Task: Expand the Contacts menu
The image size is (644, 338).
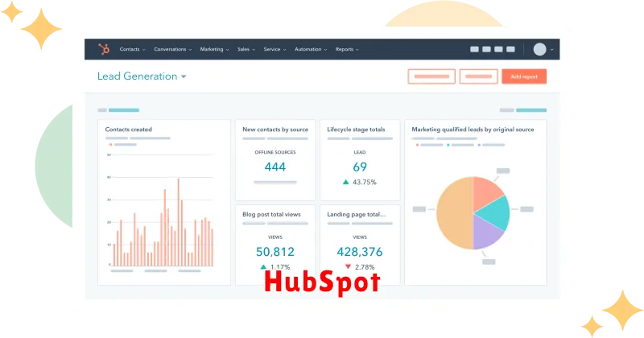Action: [x=132, y=49]
